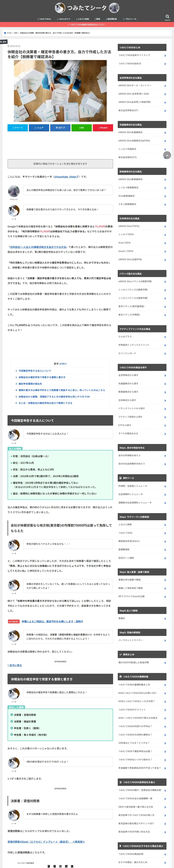The height and width of the screenshot is (868, 174).
Task: Jump to TOC item 5 about 解散、清算結了
Action: (x=53, y=397)
